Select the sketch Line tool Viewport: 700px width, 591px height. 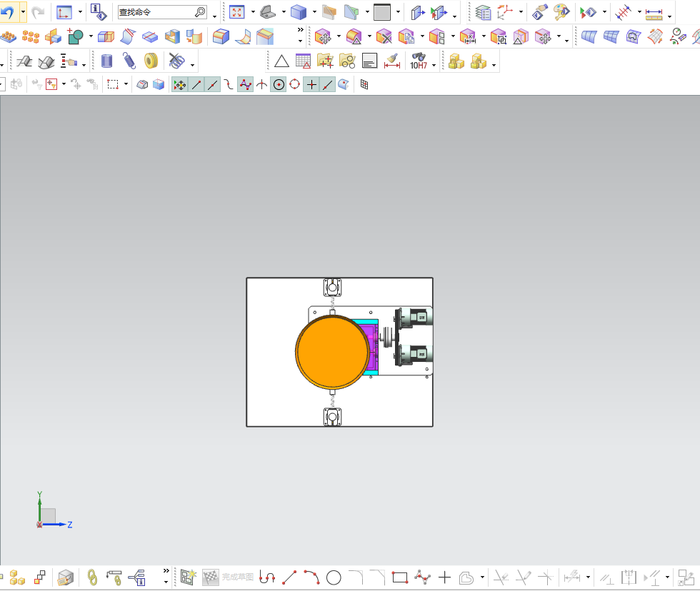[289, 577]
